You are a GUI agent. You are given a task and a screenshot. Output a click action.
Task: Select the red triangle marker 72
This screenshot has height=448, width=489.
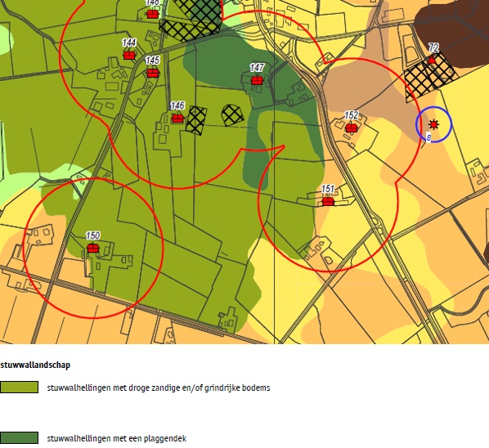(x=432, y=59)
